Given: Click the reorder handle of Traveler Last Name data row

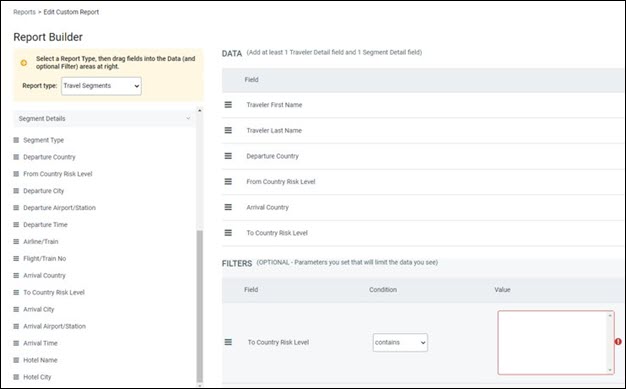Looking at the screenshot, I should pos(228,130).
